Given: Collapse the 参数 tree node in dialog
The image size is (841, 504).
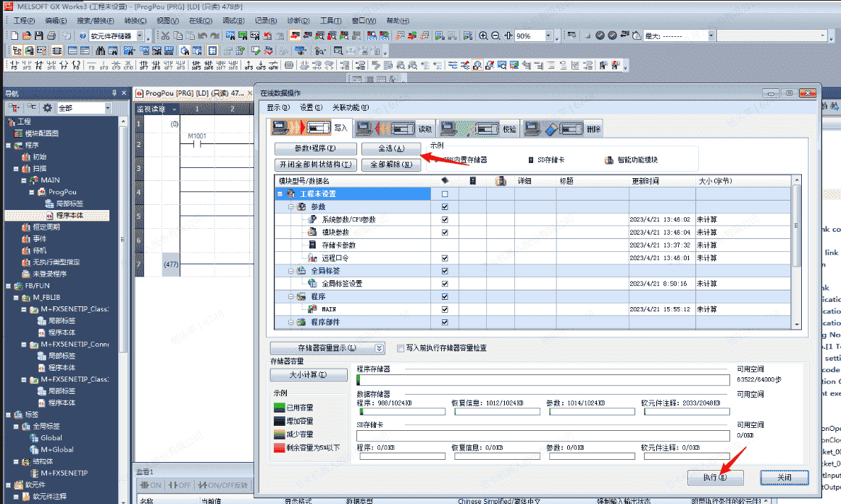Looking at the screenshot, I should click(x=290, y=207).
